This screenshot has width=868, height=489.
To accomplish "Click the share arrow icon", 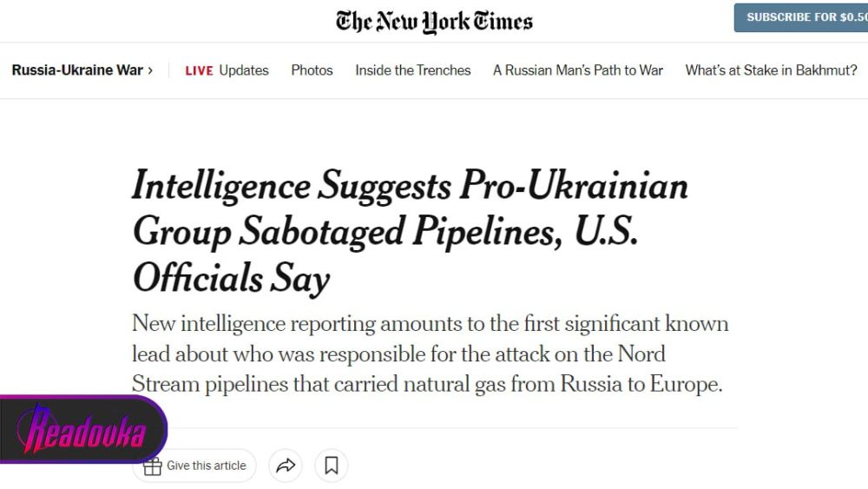I will pos(286,466).
